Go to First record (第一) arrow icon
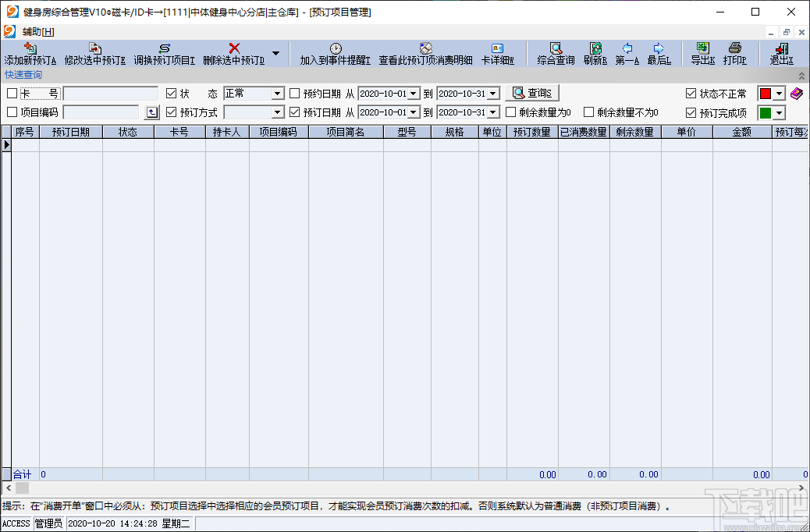This screenshot has height=532, width=810. click(x=627, y=48)
